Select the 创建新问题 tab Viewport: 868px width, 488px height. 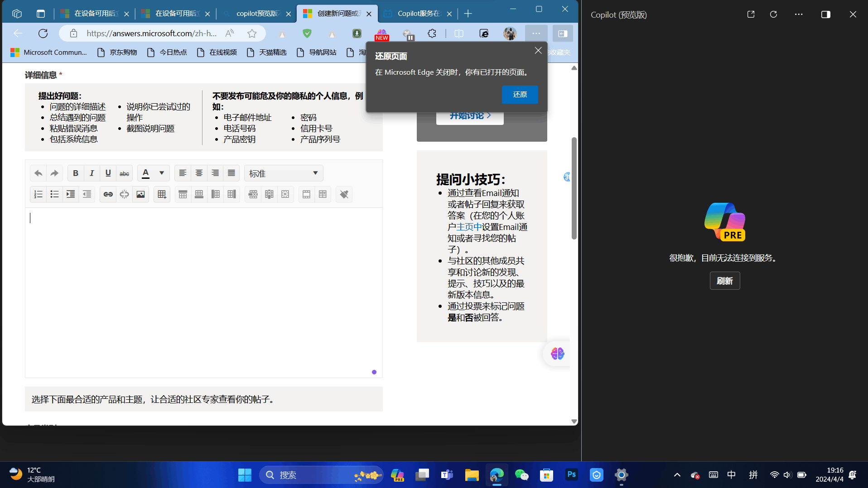[338, 14]
